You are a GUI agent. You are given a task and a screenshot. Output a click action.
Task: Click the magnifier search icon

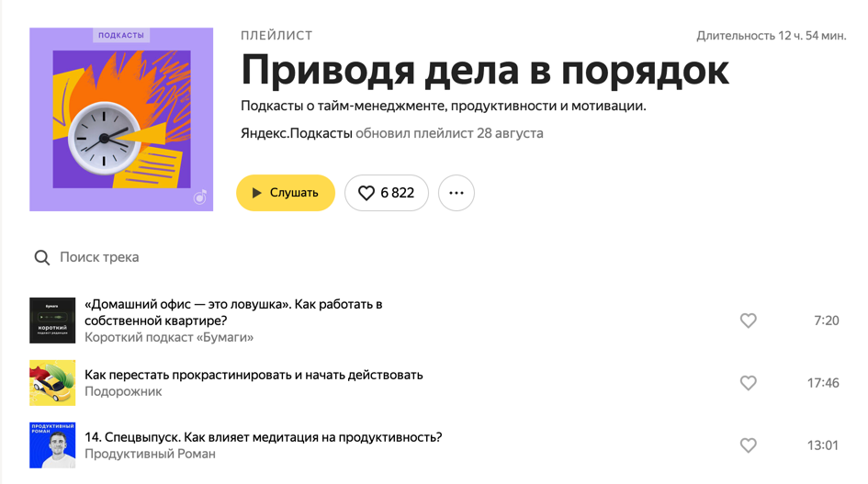(42, 257)
